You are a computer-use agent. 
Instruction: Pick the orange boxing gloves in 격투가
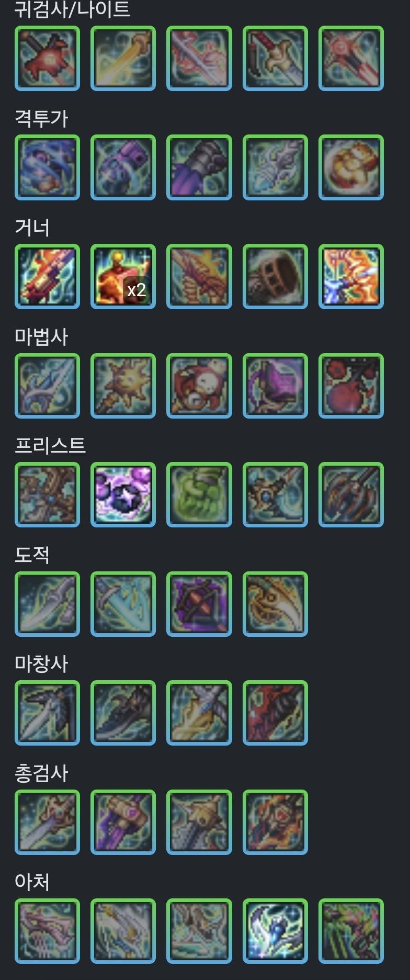click(351, 167)
